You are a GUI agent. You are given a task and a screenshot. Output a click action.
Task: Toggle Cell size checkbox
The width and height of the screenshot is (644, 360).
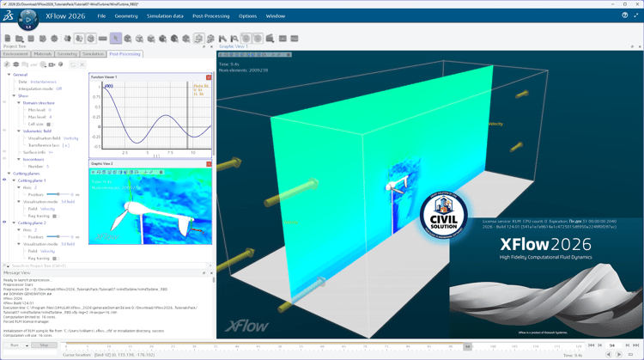pyautogui.click(x=48, y=124)
